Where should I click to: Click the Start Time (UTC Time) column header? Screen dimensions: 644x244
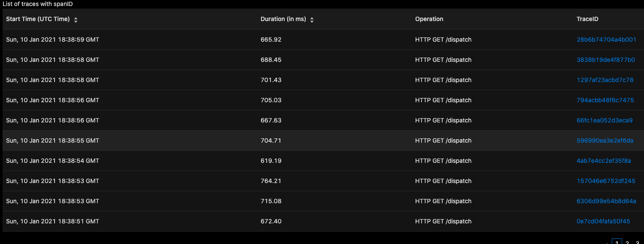(x=38, y=19)
